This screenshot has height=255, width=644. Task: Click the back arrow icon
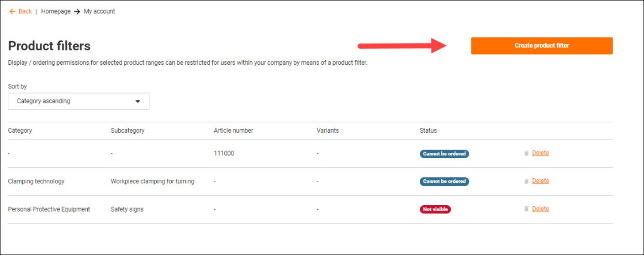click(x=12, y=11)
